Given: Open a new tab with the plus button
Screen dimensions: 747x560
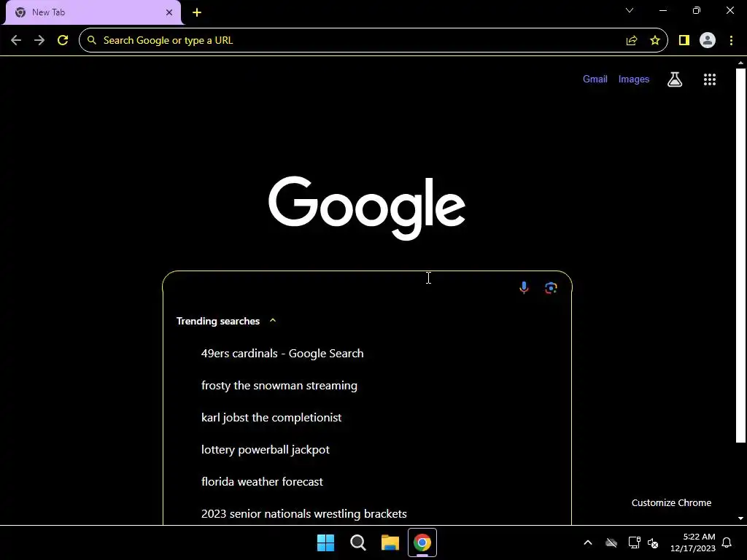Looking at the screenshot, I should coord(197,12).
